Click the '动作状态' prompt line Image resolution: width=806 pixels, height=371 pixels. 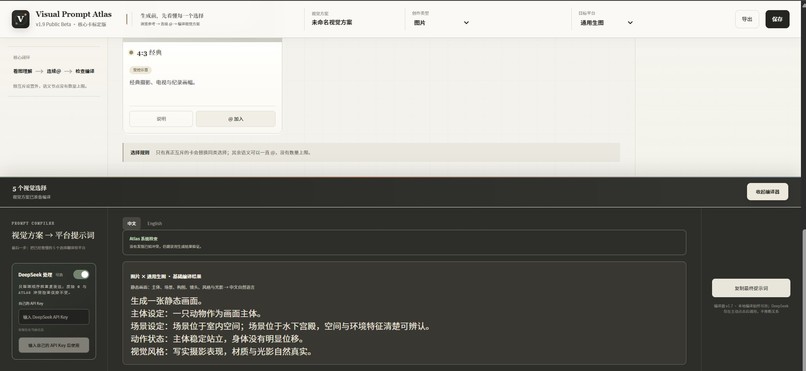pos(217,339)
